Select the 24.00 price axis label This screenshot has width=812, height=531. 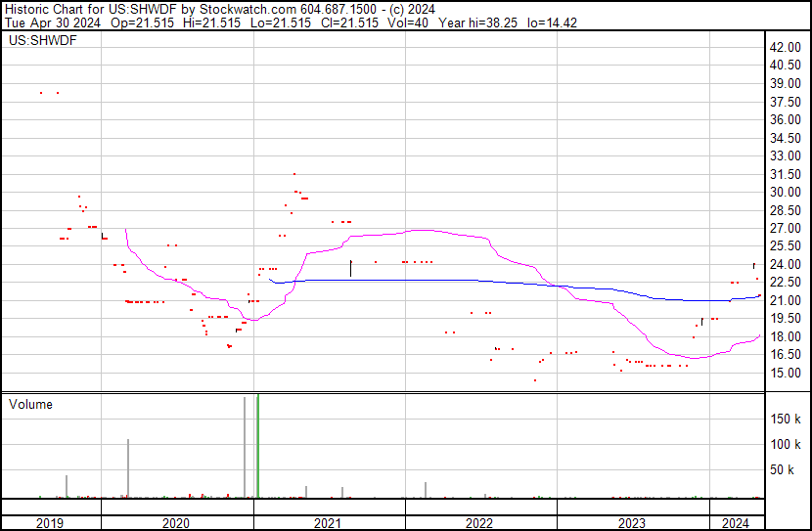tap(786, 264)
